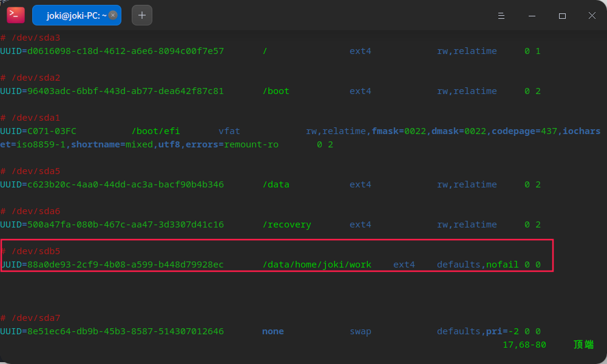This screenshot has width=607, height=364.
Task: Click ext4 on the /data/home/joki/work line
Action: tap(404, 265)
